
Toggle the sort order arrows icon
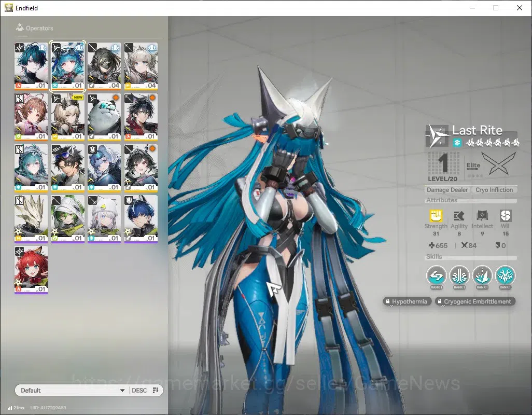[156, 390]
